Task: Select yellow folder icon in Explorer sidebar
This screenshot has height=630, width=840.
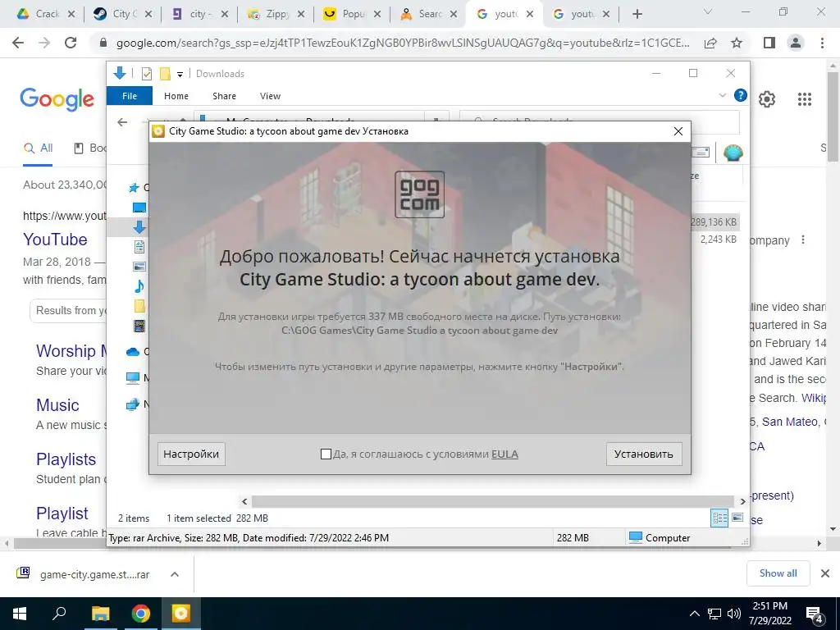Action: point(139,306)
